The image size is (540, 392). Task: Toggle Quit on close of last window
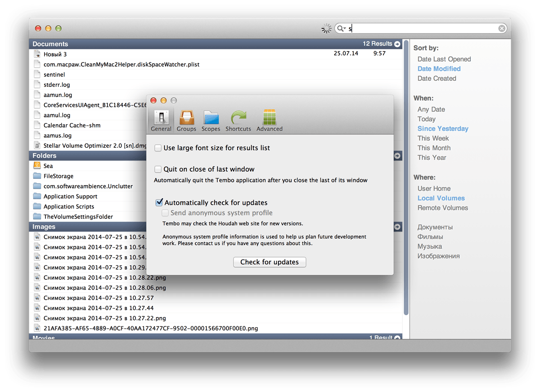158,169
